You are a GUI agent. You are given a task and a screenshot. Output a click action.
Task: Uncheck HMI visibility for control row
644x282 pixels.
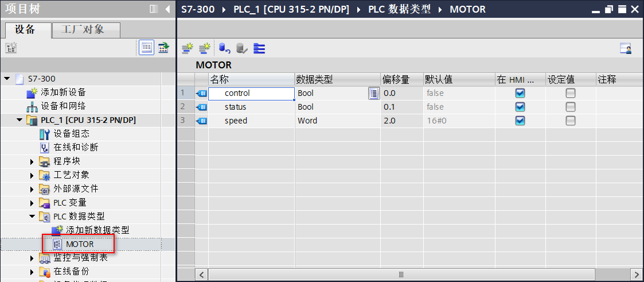pos(520,93)
